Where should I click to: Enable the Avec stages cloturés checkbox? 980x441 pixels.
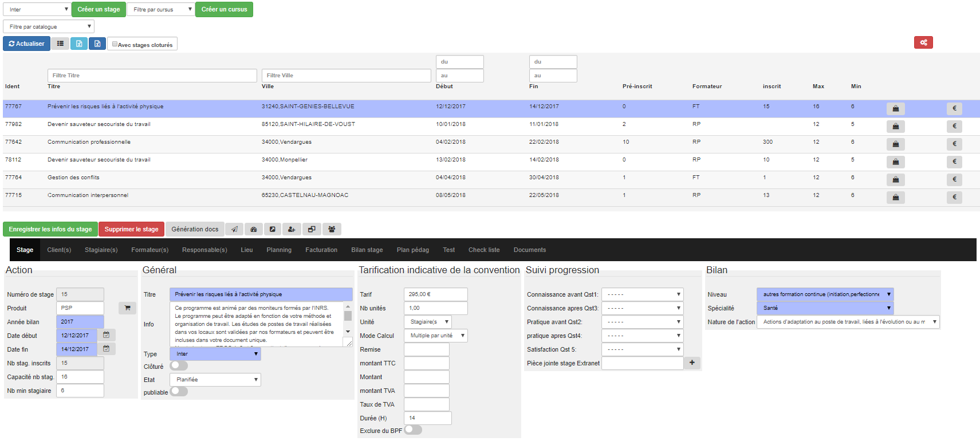pyautogui.click(x=115, y=44)
